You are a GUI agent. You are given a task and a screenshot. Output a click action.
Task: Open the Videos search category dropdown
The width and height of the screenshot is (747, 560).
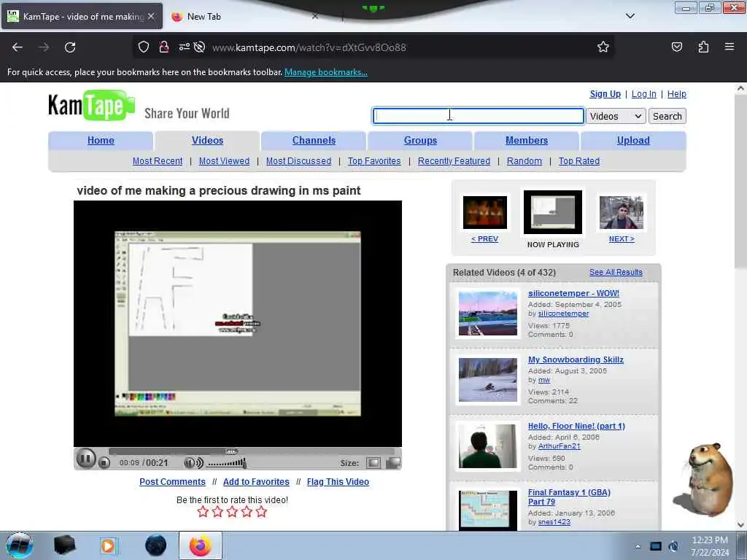click(616, 116)
